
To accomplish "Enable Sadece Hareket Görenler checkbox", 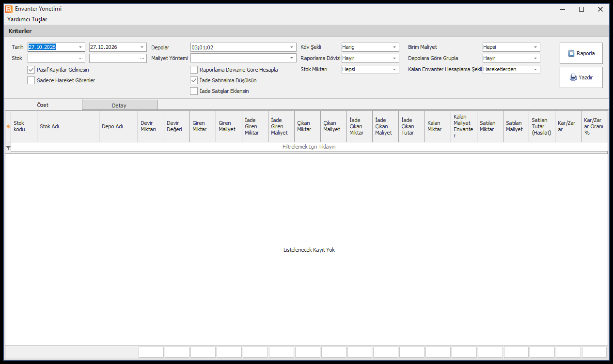I will click(x=31, y=80).
